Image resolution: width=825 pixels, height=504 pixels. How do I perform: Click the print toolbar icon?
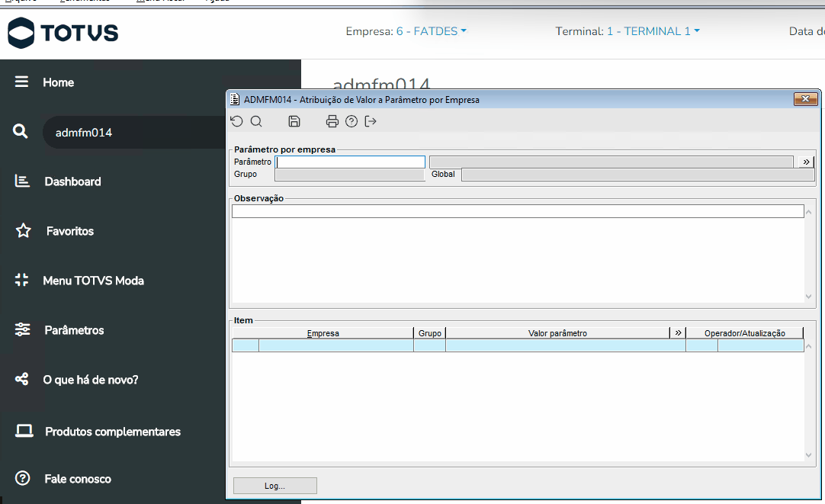click(332, 121)
